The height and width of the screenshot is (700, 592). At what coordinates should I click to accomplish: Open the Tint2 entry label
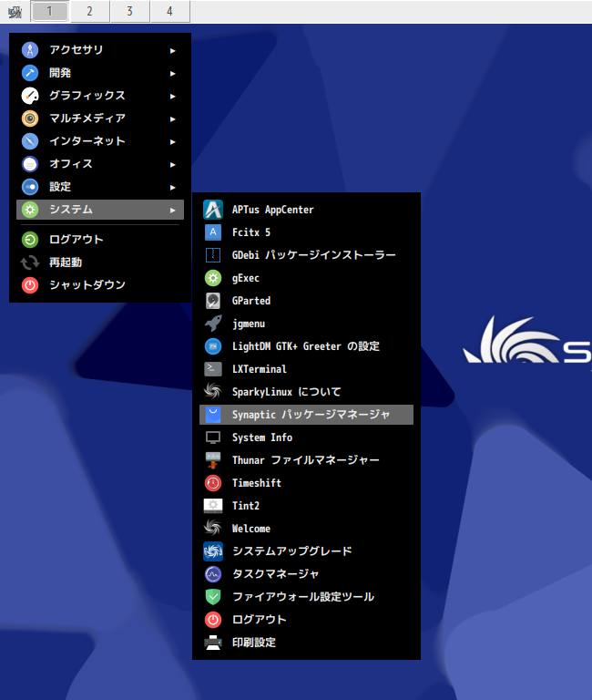246,506
